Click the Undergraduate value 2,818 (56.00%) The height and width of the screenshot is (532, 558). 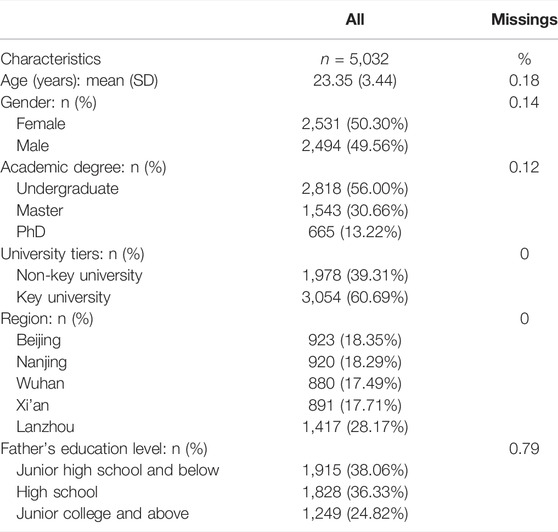pyautogui.click(x=355, y=189)
